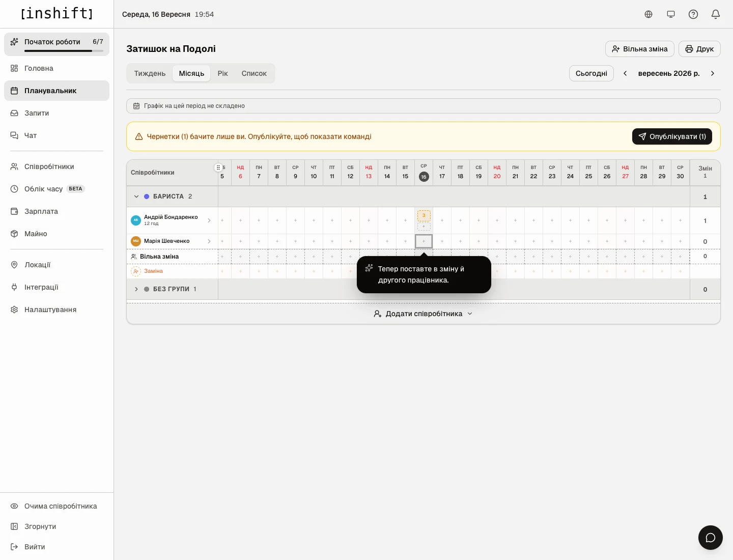This screenshot has width=733, height=560.
Task: Click the Опублікувати (1) button
Action: point(672,136)
